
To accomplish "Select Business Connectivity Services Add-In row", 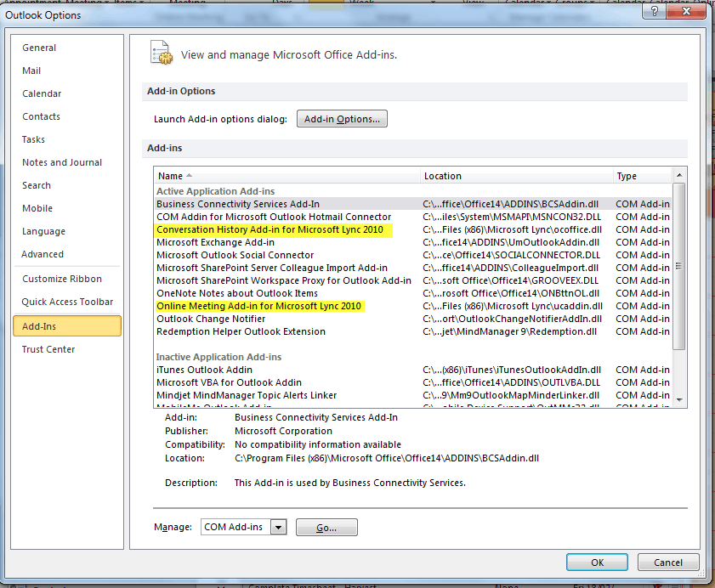I will [412, 204].
